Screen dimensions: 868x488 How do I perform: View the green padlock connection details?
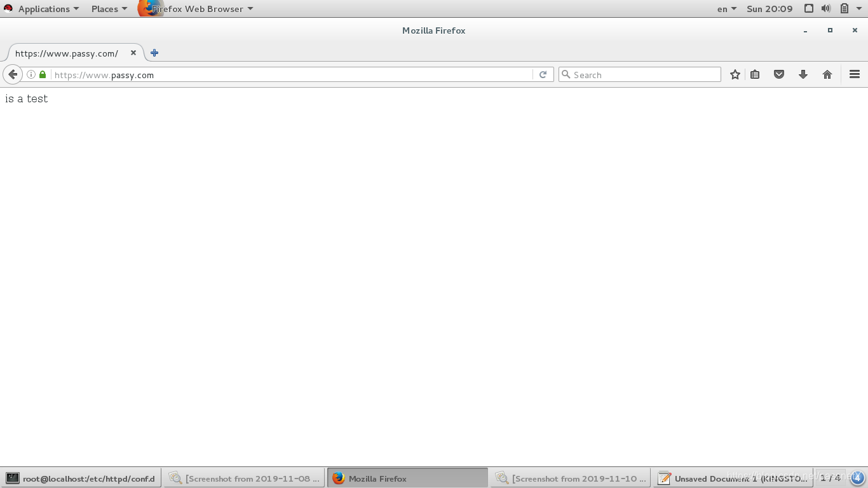click(43, 74)
